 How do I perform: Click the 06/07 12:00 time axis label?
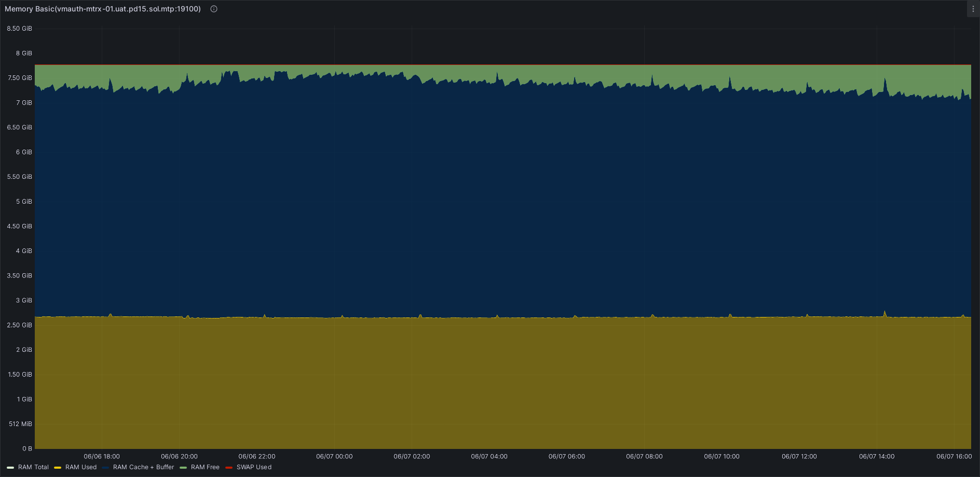(799, 456)
